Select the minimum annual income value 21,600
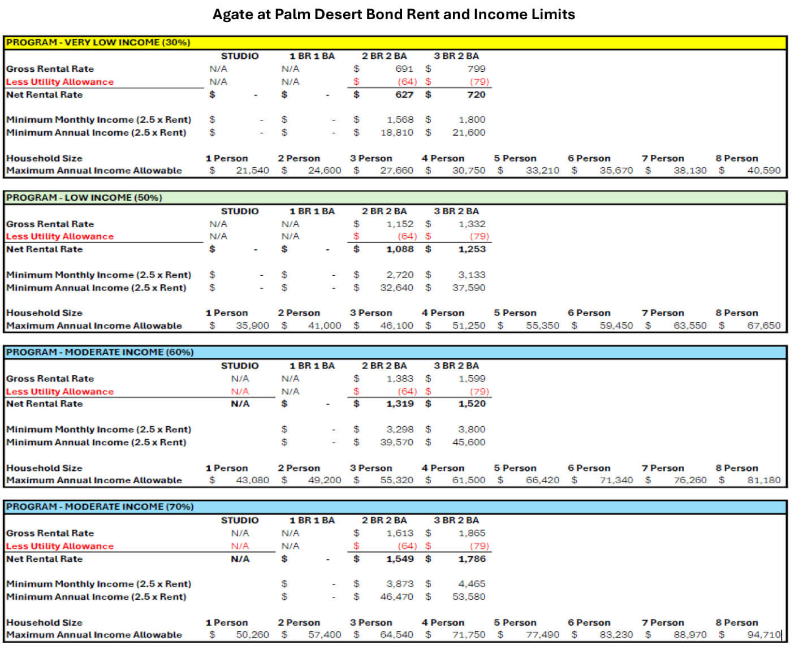The image size is (812, 650). pyautogui.click(x=469, y=133)
